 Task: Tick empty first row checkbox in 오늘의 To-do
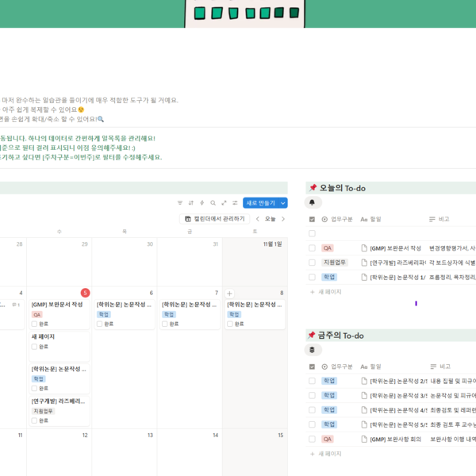312,233
